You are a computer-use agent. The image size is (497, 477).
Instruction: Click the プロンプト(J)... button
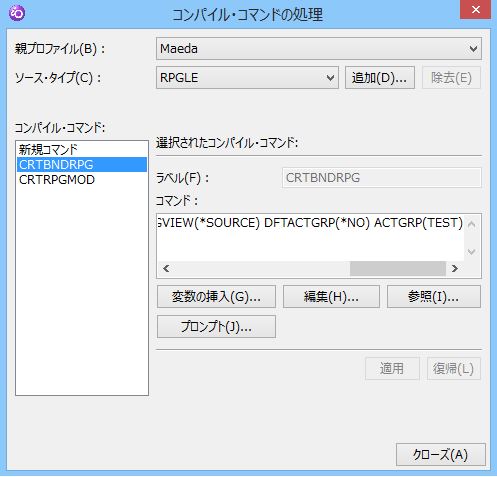click(x=216, y=327)
